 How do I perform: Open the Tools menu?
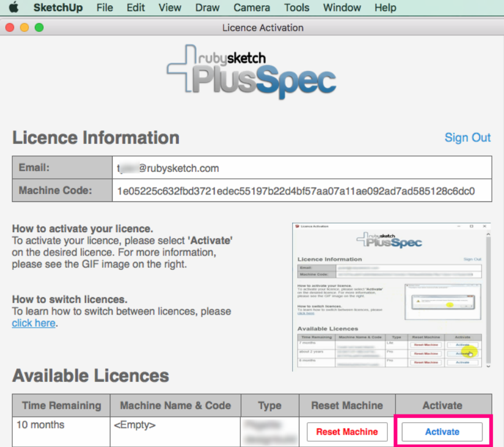coord(297,8)
